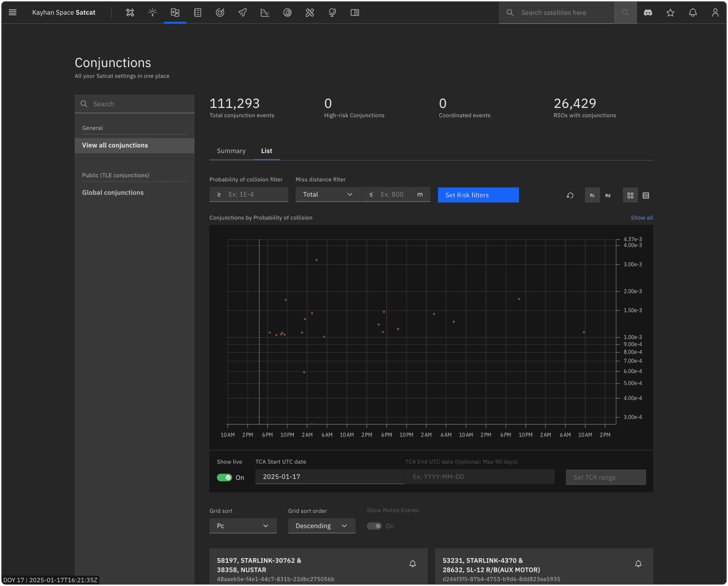
Task: Open the Descending sort order dropdown
Action: click(x=322, y=526)
